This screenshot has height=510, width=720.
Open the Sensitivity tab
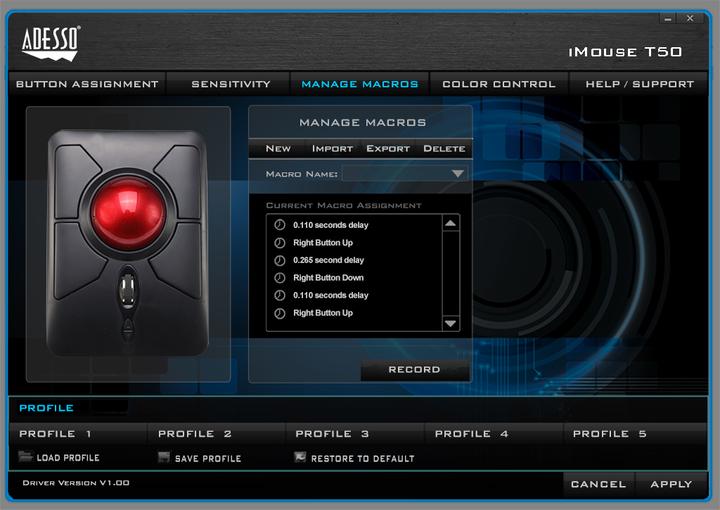231,85
